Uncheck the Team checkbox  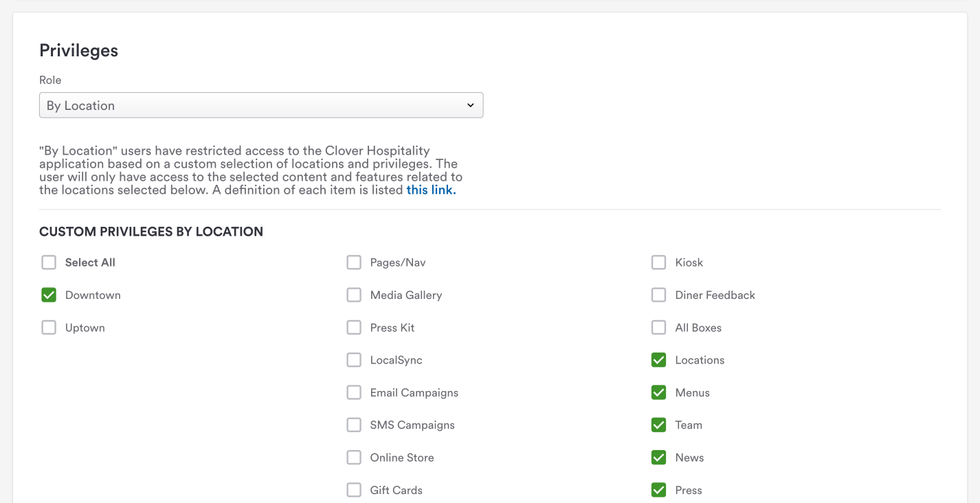658,425
